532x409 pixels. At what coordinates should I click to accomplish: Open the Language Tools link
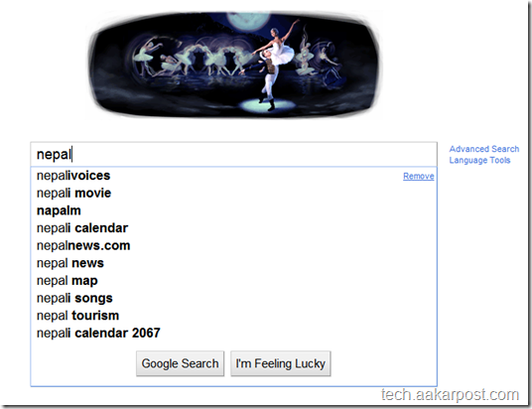point(479,160)
